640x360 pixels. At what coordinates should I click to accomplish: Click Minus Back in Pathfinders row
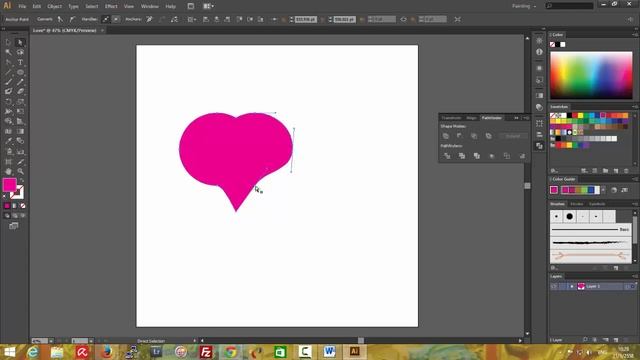click(x=522, y=156)
